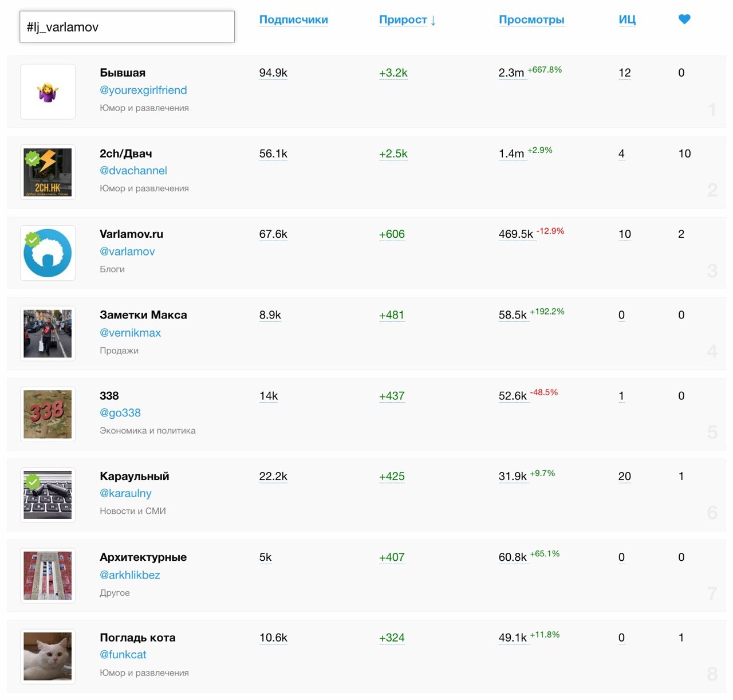733x700 pixels.
Task: Open the Архитектурные channel avatar
Action: pos(48,576)
